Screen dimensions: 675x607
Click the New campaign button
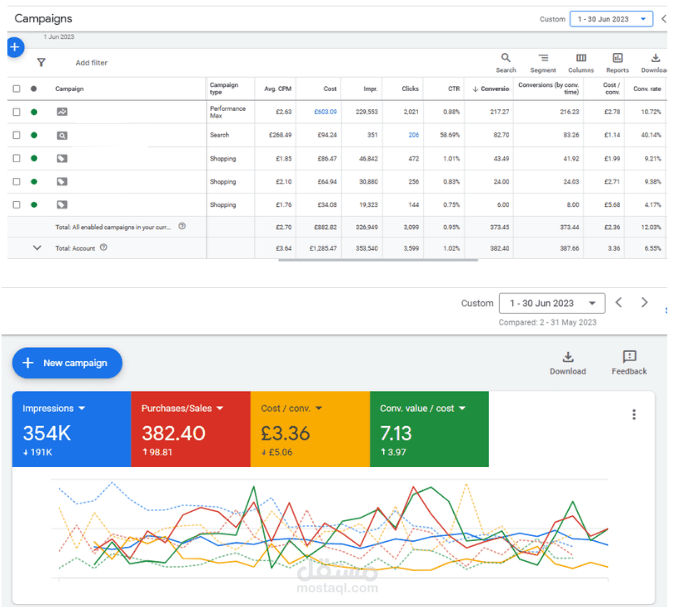click(x=67, y=363)
